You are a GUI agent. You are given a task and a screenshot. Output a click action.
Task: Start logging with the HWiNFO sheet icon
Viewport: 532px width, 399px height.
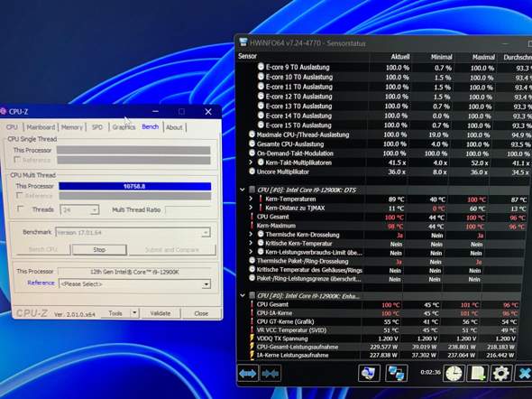477,373
